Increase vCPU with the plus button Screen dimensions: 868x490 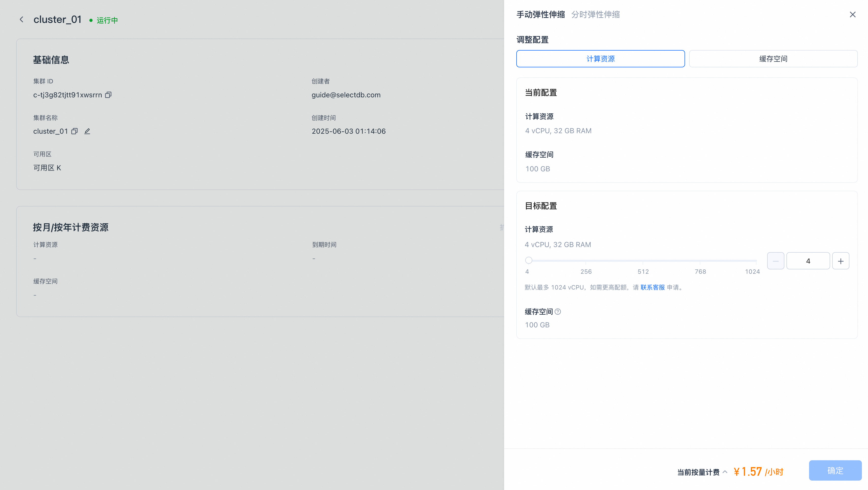[x=840, y=261]
